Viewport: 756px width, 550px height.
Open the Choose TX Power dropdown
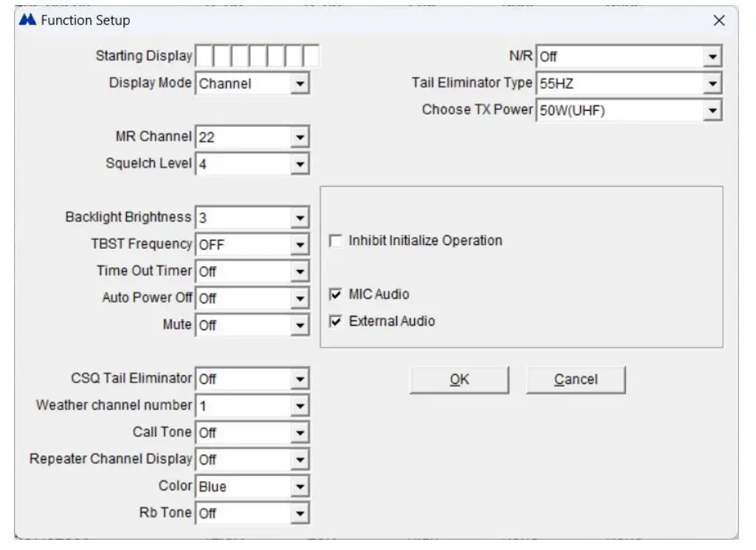711,110
